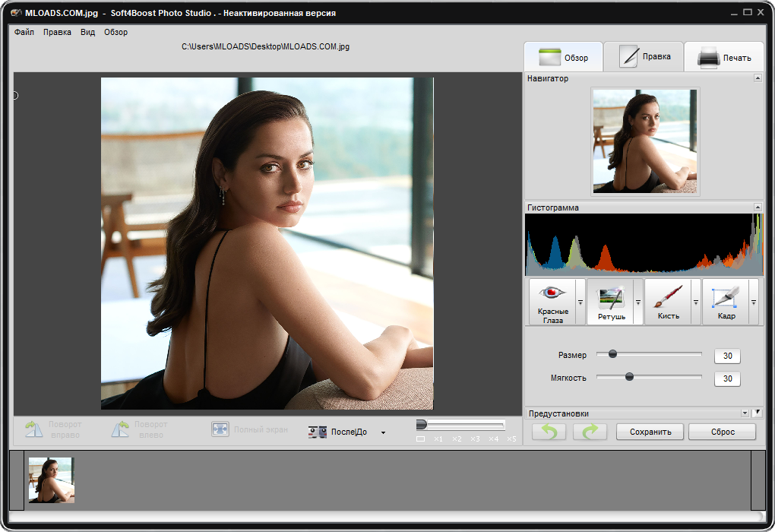Screen dimensions: 775x532
Task: Select the photo thumbnail in the filmstrip
Action: (52, 480)
